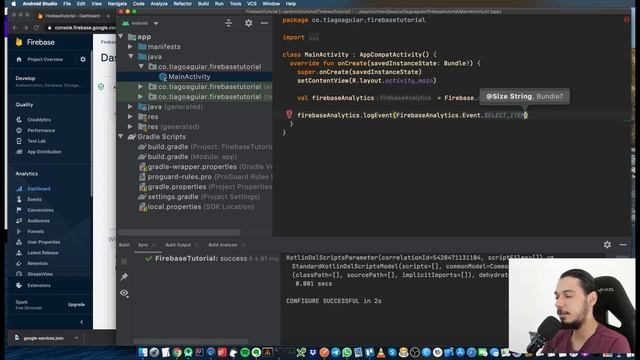The image size is (640, 360).
Task: Collapse the Gradle Scripts node
Action: click(121, 136)
